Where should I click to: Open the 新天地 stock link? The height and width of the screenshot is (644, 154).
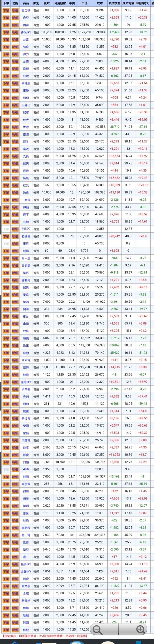26,601
